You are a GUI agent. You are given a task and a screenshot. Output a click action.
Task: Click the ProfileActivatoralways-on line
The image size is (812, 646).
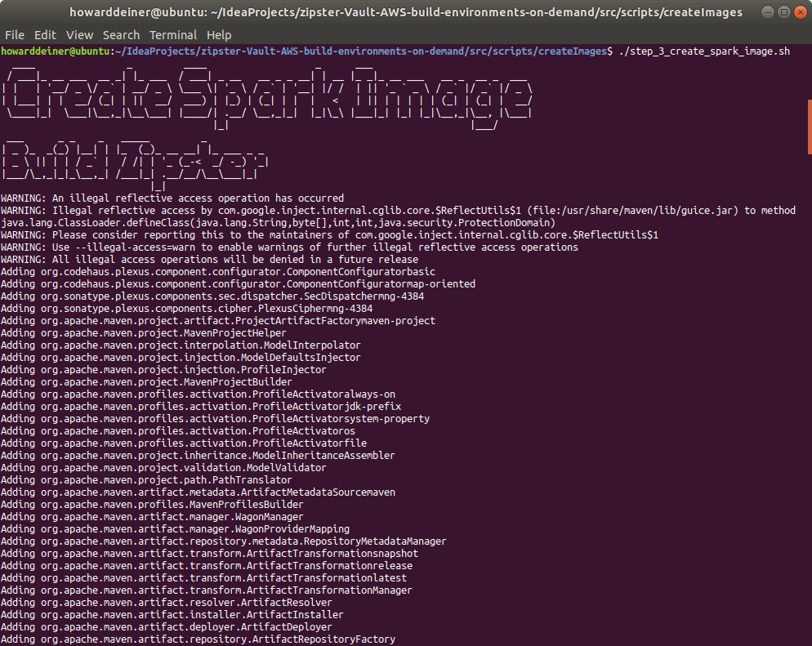[198, 394]
